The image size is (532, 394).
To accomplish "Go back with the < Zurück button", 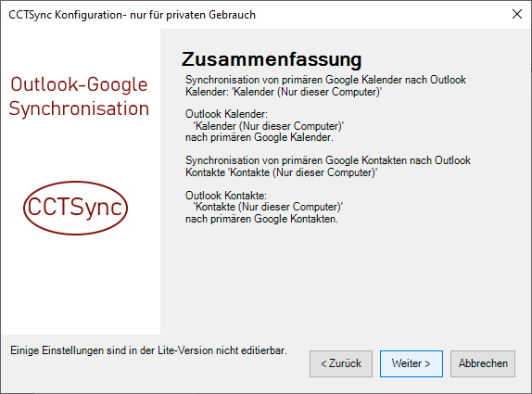I will (x=341, y=363).
